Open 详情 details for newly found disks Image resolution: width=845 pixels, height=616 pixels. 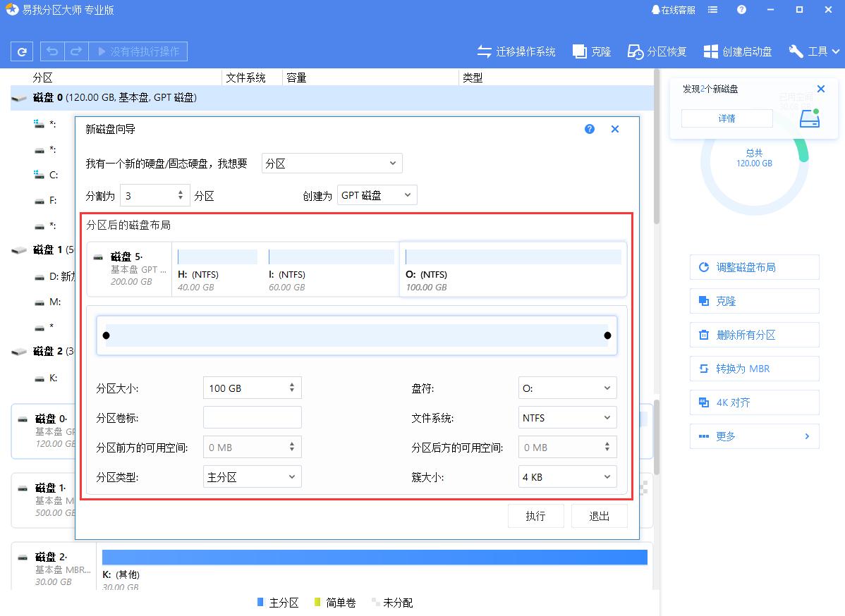pos(727,118)
